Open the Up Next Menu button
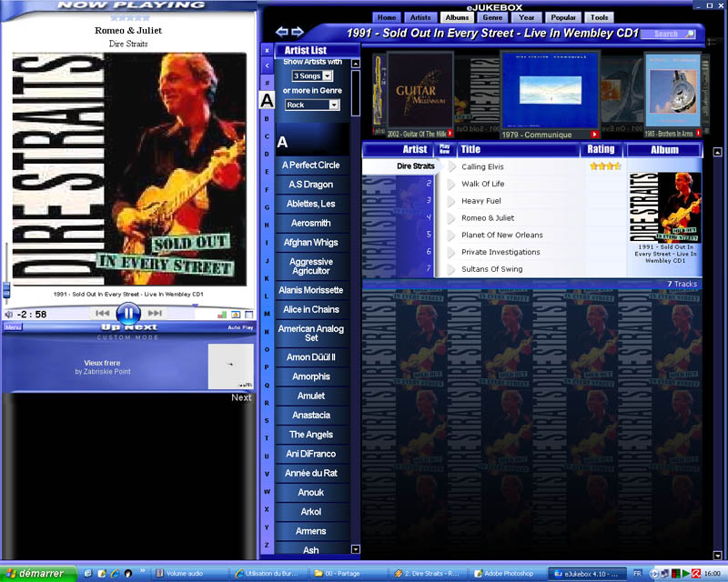The height and width of the screenshot is (582, 728). click(13, 327)
